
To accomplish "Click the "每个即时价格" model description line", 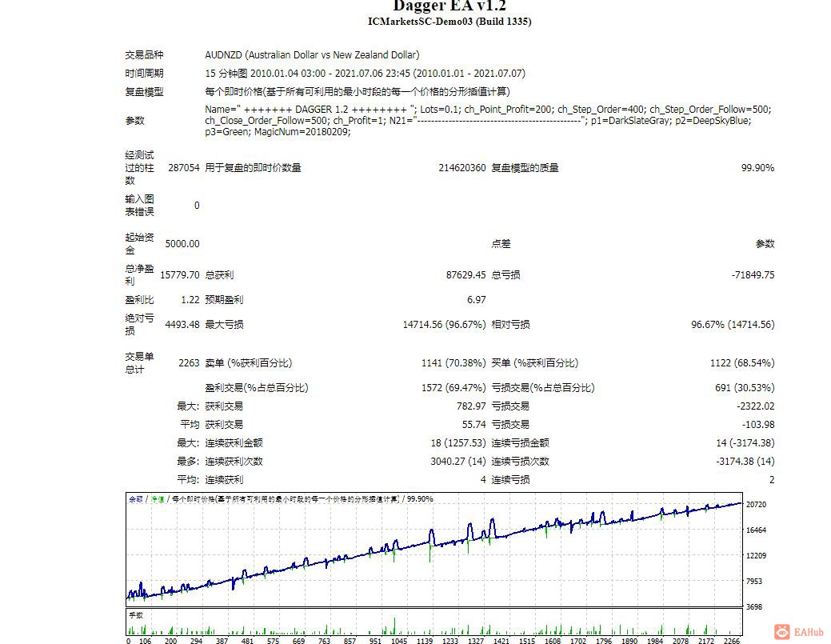I will pyautogui.click(x=358, y=92).
